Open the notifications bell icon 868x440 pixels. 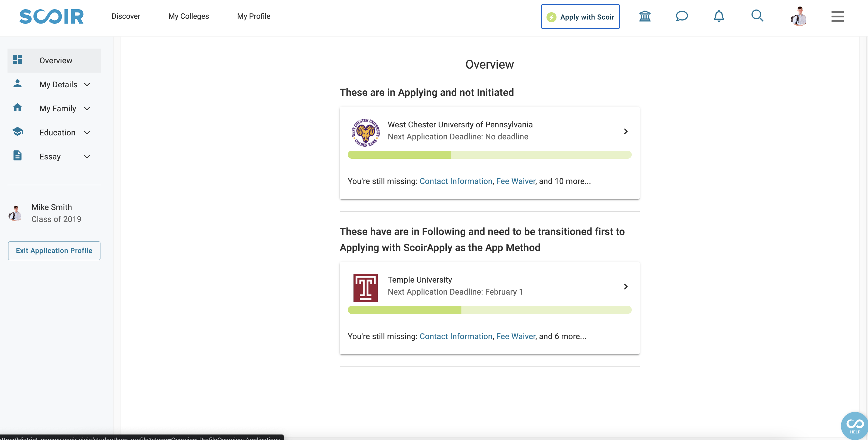[719, 16]
